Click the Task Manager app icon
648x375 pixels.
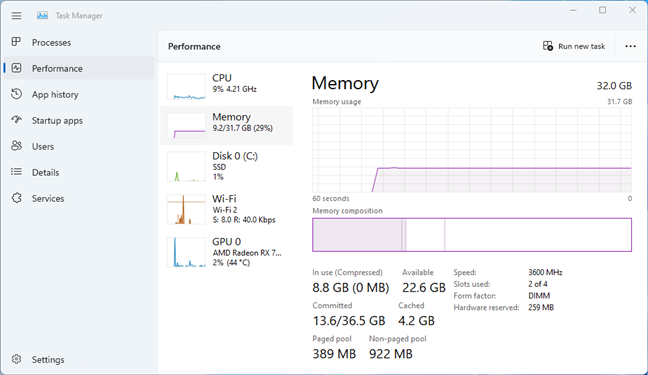(x=42, y=16)
